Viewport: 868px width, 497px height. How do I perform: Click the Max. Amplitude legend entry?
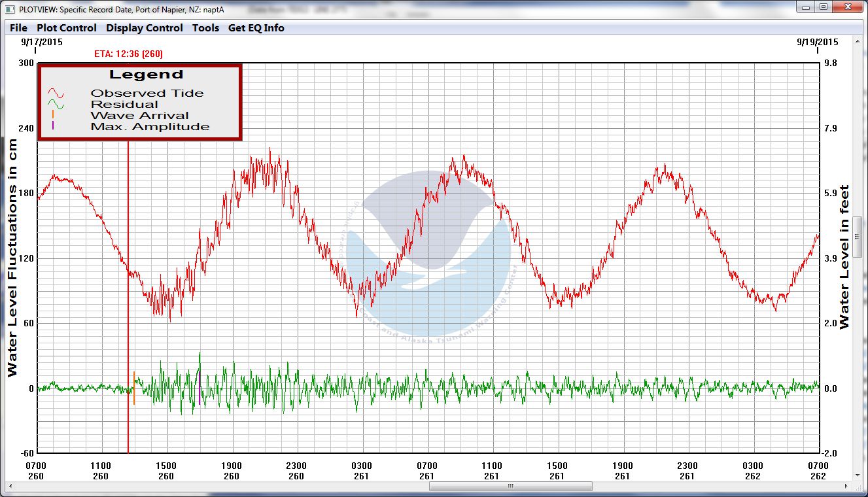pyautogui.click(x=150, y=126)
